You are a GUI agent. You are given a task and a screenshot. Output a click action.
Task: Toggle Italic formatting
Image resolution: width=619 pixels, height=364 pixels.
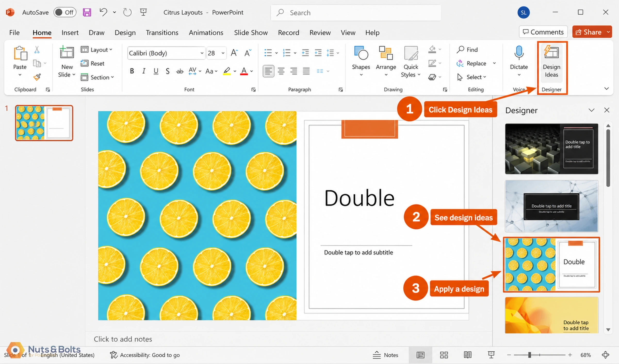click(144, 71)
